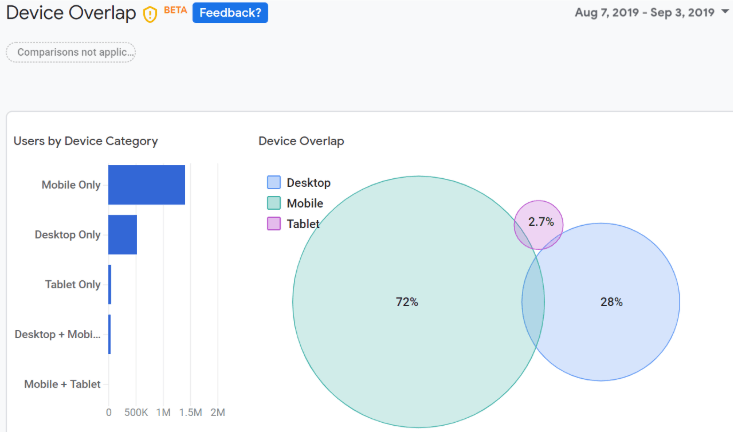Click the Mobile and Desktop overlap region

coord(534,302)
